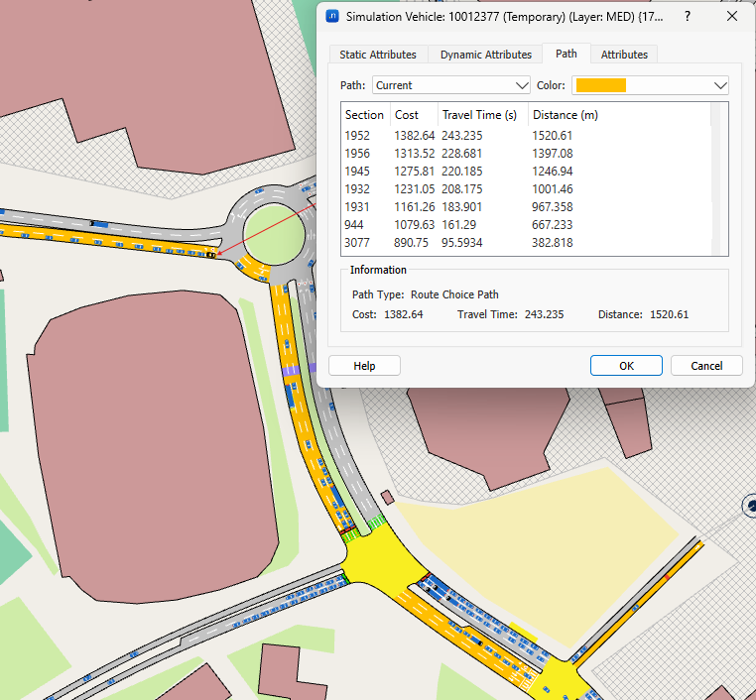
Task: Click the round marker icon at right map edge
Action: coord(749,507)
